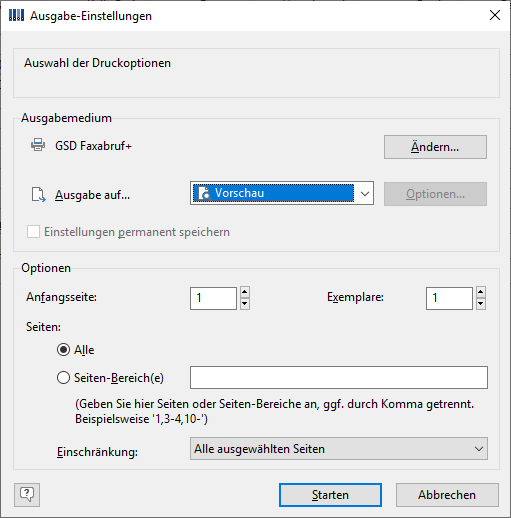This screenshot has height=518, width=511.
Task: Click the Vorschau preview icon in combo box
Action: [x=204, y=193]
